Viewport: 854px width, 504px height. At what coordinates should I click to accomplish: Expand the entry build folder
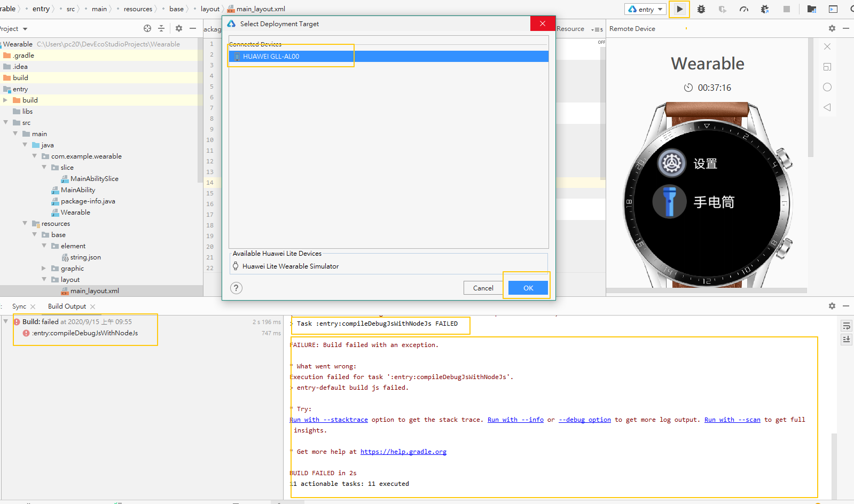point(5,100)
